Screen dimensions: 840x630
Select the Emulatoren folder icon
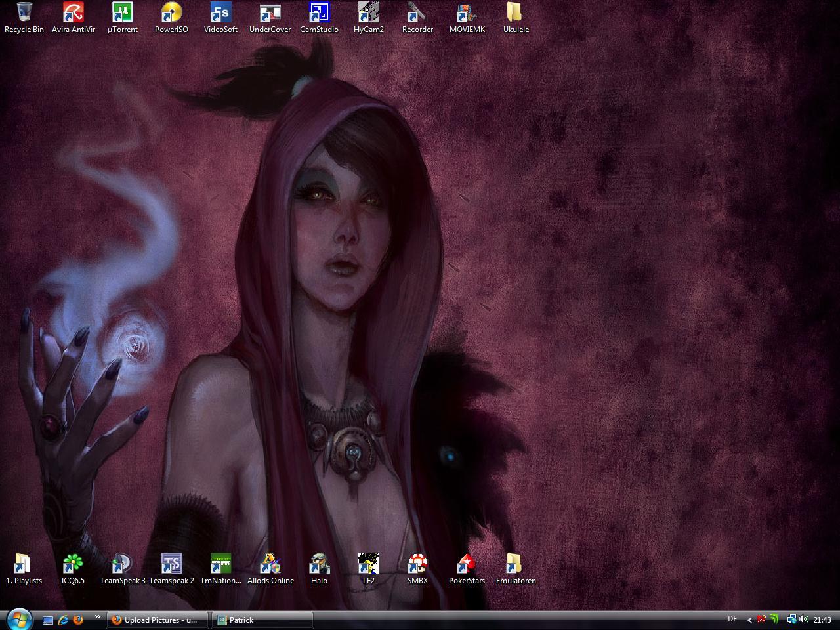click(516, 569)
